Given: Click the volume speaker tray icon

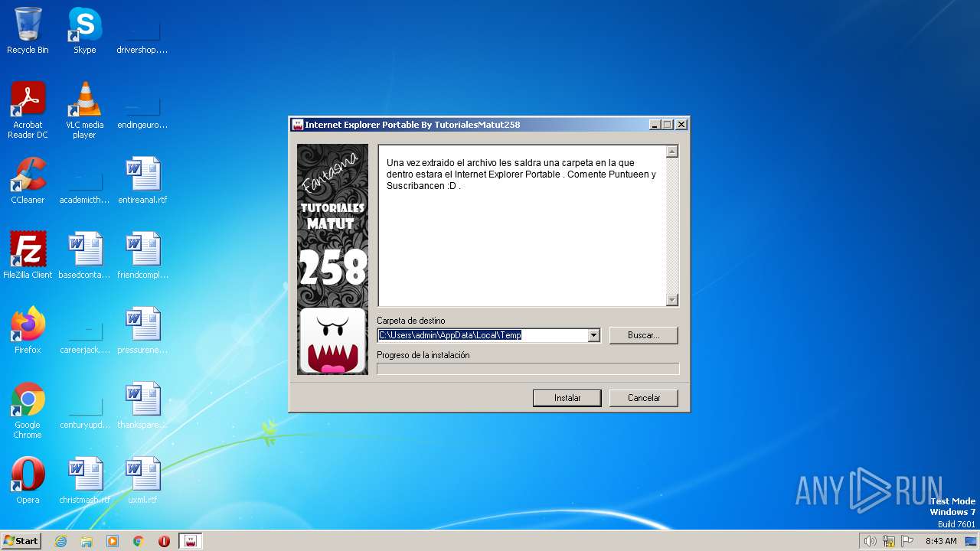Looking at the screenshot, I should 870,541.
